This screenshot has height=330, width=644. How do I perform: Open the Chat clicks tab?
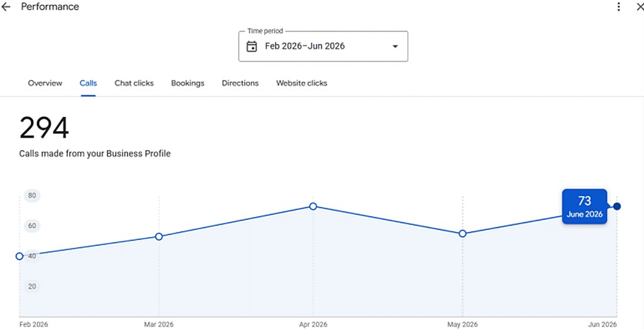tap(134, 84)
